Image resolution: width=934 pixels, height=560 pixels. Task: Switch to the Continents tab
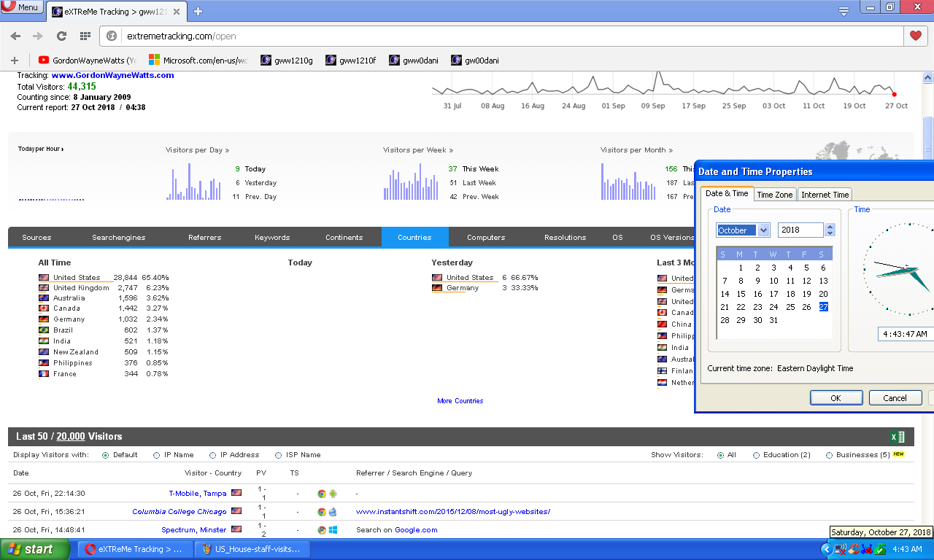[x=344, y=238]
